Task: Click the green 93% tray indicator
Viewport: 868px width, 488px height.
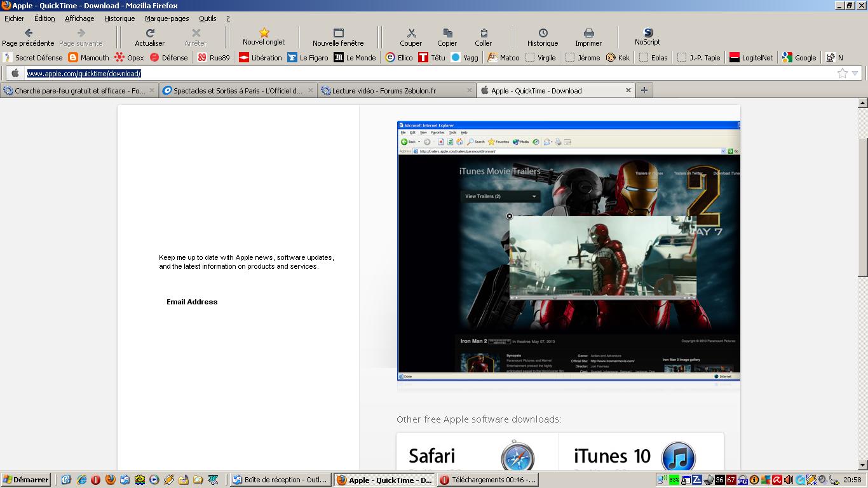Action: tap(674, 480)
